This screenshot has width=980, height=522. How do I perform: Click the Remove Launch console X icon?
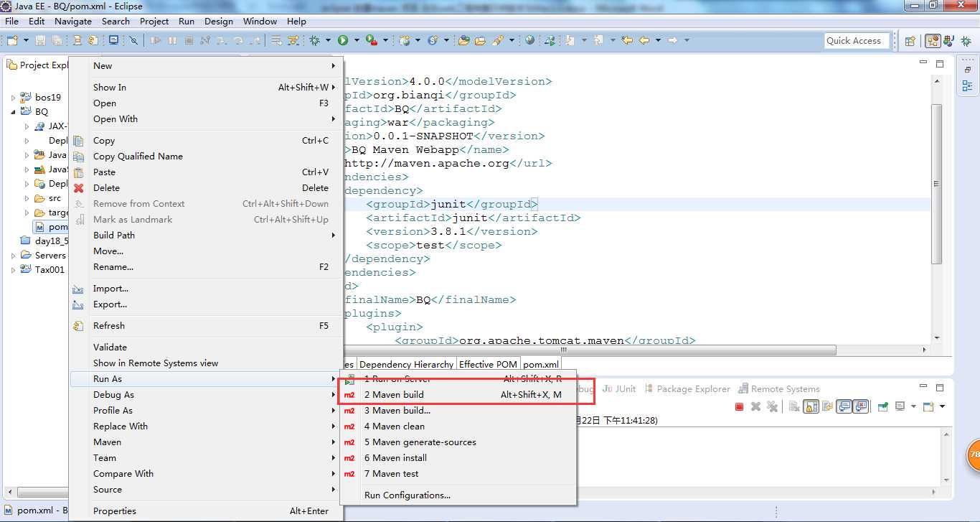[755, 406]
